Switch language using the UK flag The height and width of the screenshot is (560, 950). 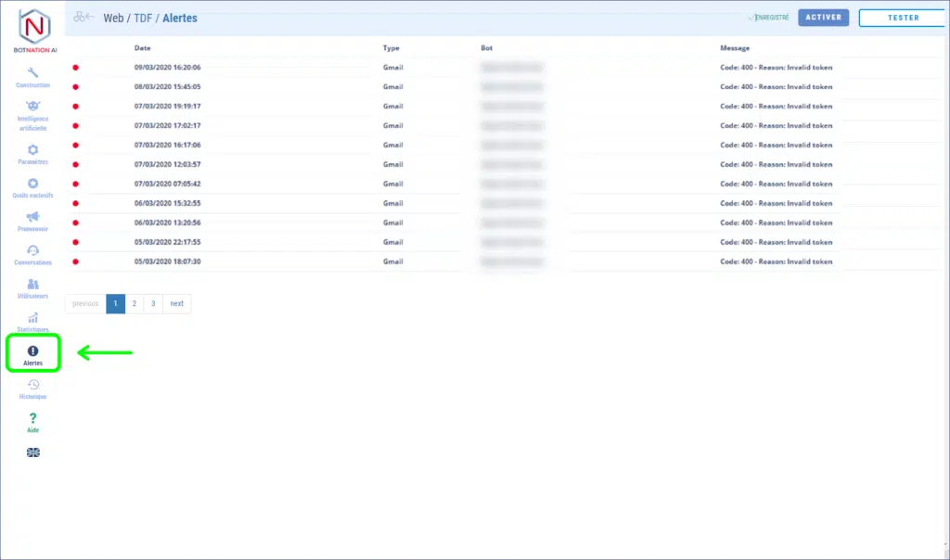[x=33, y=452]
